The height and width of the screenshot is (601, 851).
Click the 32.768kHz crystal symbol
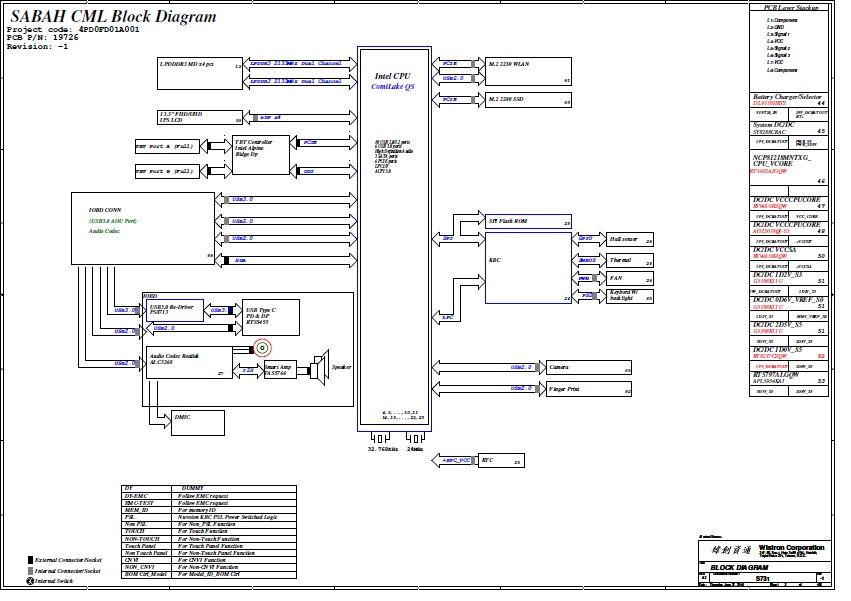[381, 439]
